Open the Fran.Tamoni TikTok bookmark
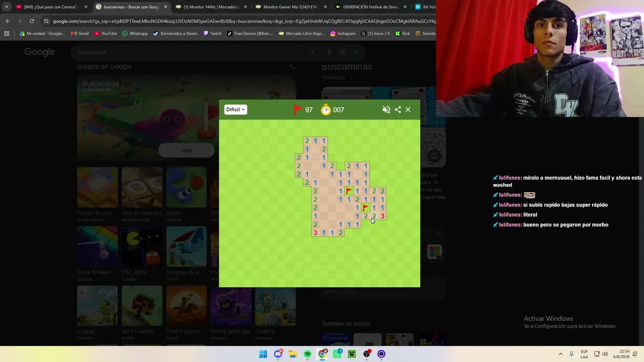The height and width of the screenshot is (362, 644). click(x=250, y=34)
